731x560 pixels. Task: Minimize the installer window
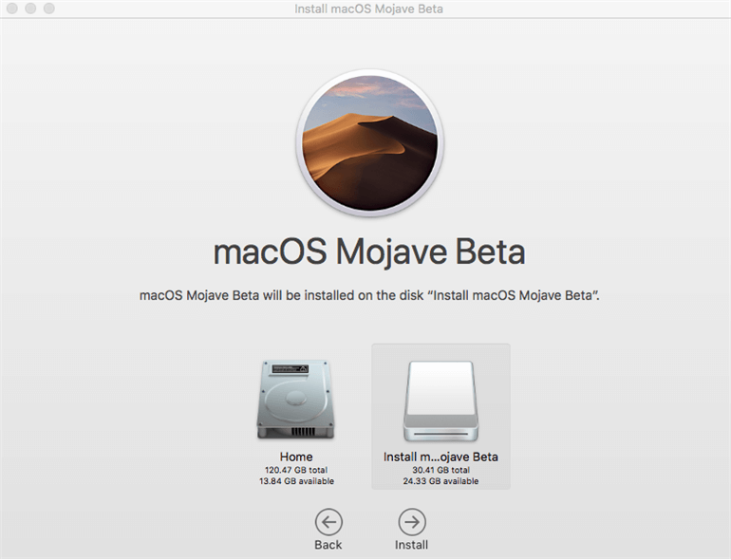(30, 9)
